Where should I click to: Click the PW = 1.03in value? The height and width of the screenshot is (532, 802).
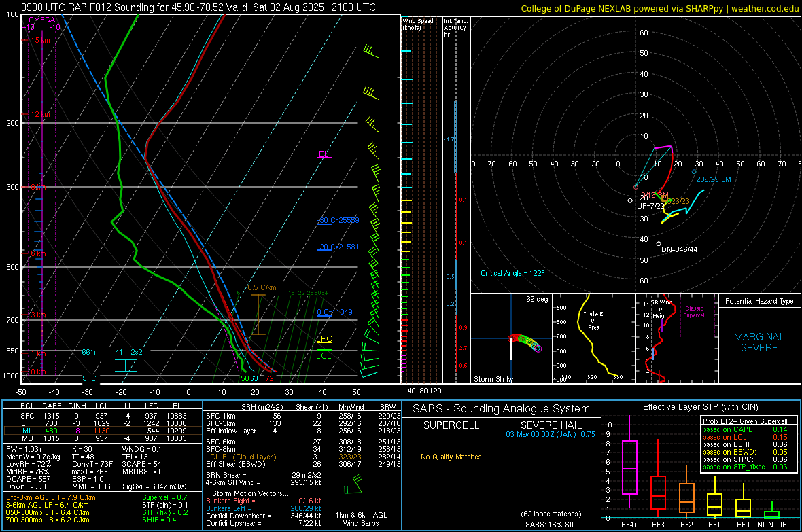pyautogui.click(x=25, y=449)
